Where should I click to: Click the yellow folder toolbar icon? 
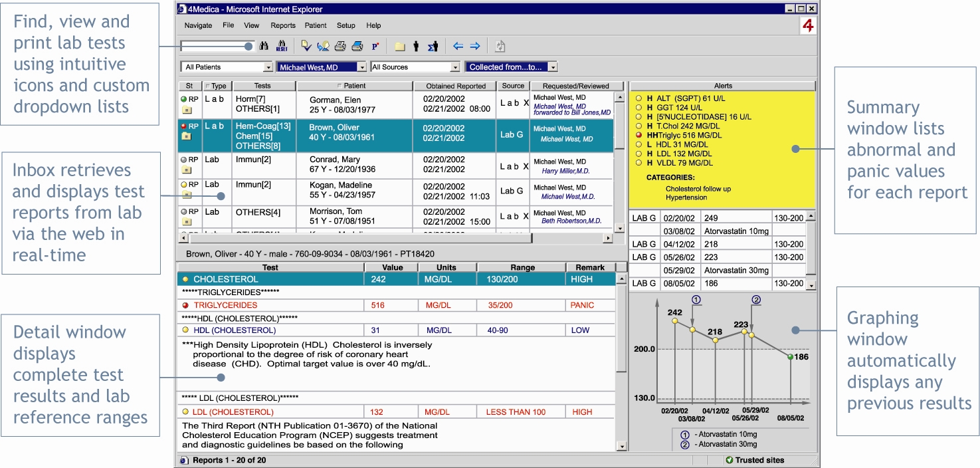click(x=400, y=47)
